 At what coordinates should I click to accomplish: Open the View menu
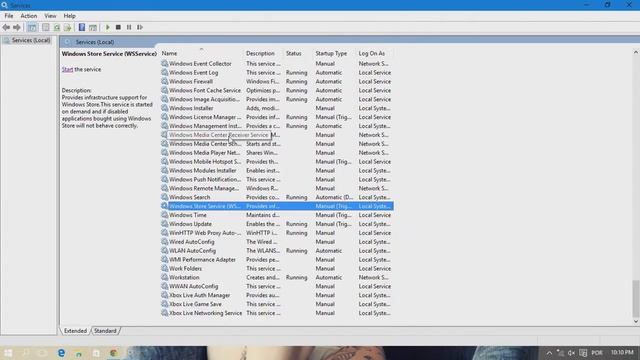pyautogui.click(x=50, y=16)
